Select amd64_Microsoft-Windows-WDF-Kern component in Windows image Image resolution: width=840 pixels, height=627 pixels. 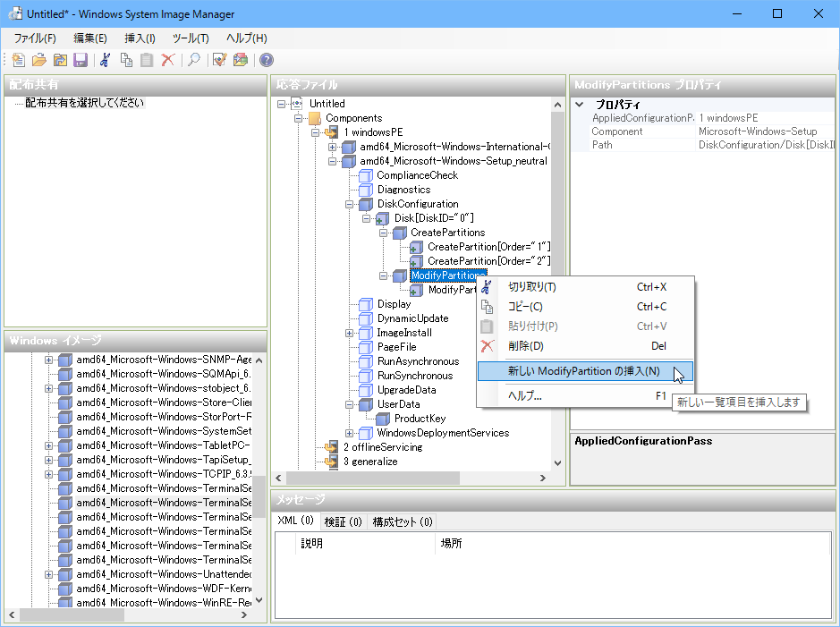click(x=164, y=589)
